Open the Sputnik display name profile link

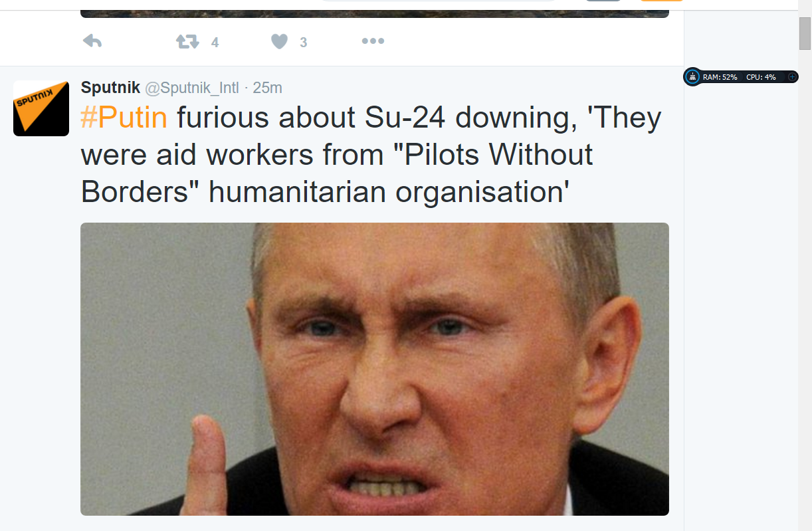pyautogui.click(x=110, y=87)
